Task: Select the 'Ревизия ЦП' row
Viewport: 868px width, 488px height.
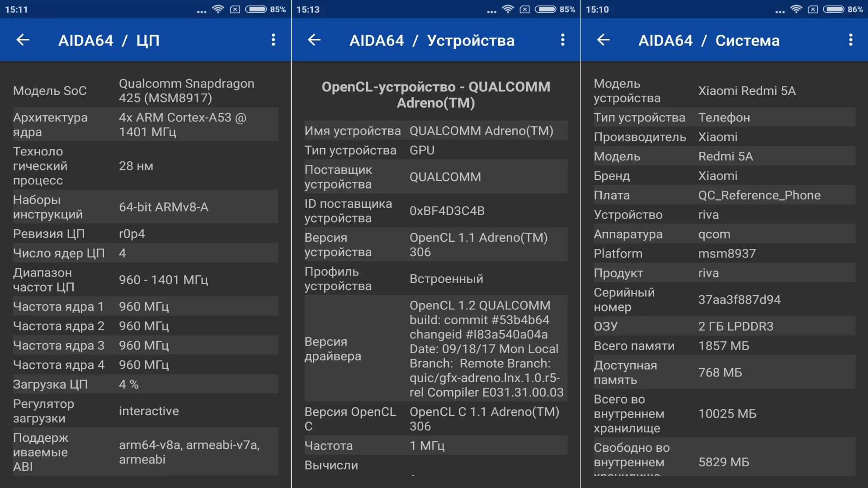Action: click(x=145, y=234)
